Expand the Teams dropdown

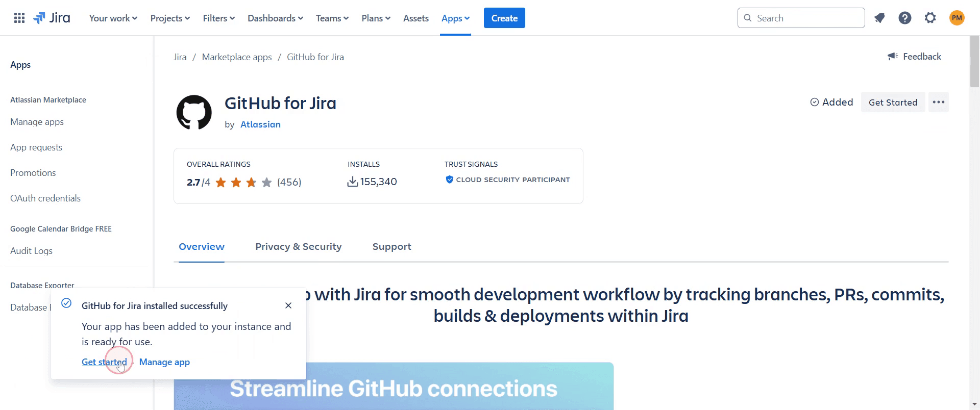332,18
